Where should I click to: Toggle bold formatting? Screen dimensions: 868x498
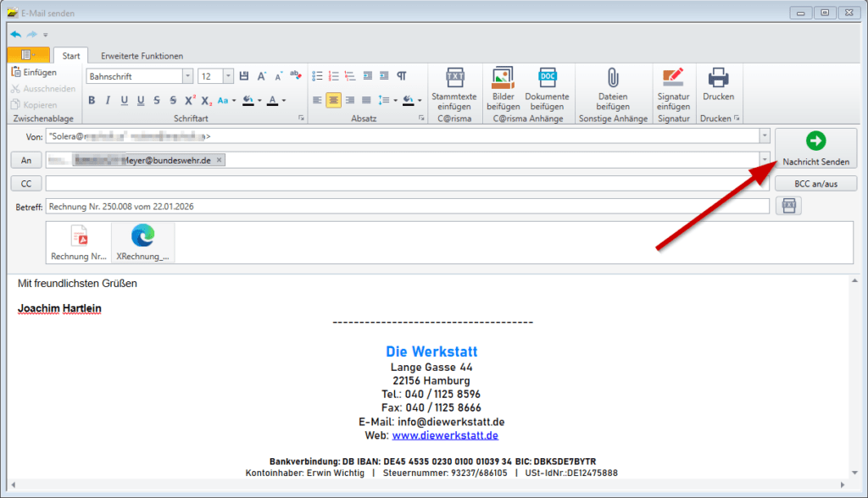[92, 100]
